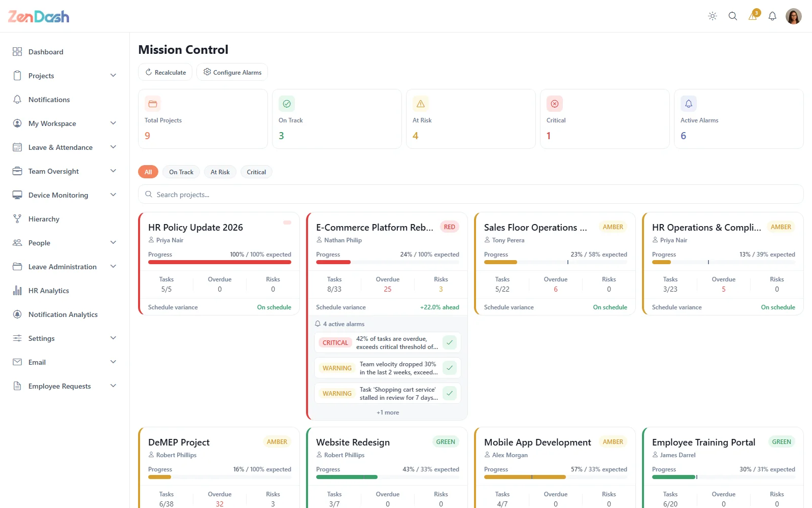Click the Notifications bell icon in sidebar
Screen dimensions: 812x508
(17, 100)
